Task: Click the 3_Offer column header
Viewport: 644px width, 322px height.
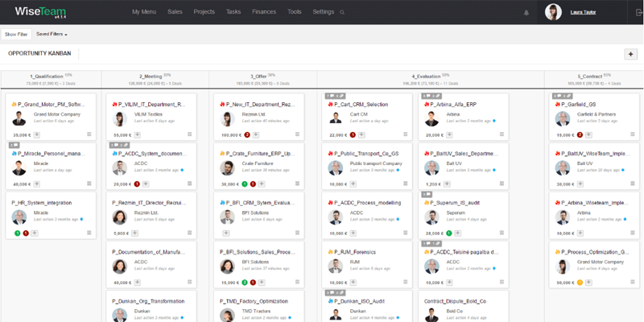Action: (x=261, y=75)
